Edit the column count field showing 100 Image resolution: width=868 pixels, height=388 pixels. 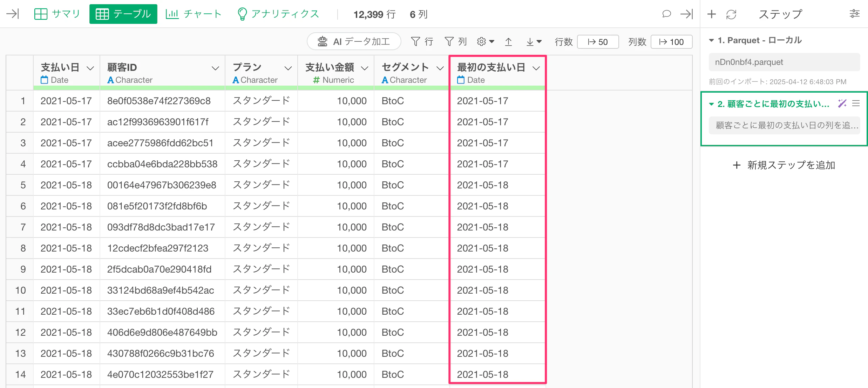click(x=671, y=42)
